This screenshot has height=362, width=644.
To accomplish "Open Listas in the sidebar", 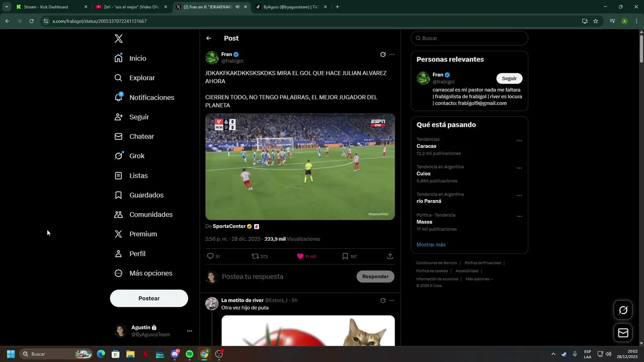I will tap(131, 175).
